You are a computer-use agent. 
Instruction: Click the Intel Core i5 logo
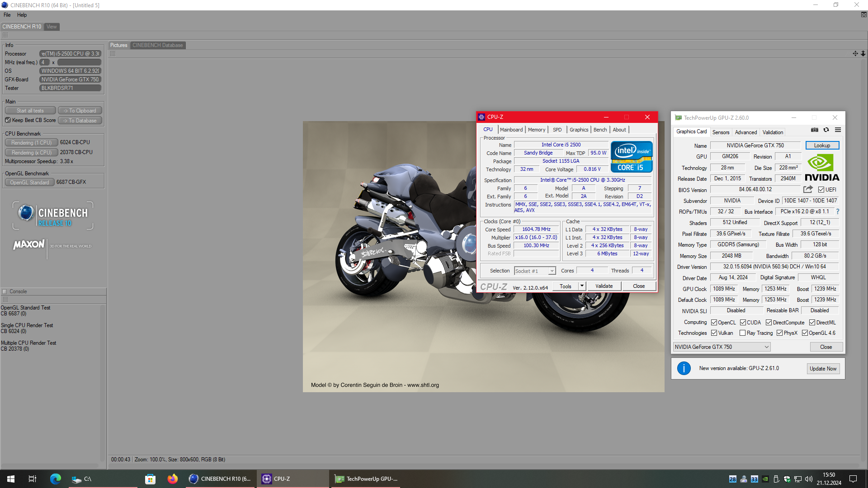tap(632, 156)
